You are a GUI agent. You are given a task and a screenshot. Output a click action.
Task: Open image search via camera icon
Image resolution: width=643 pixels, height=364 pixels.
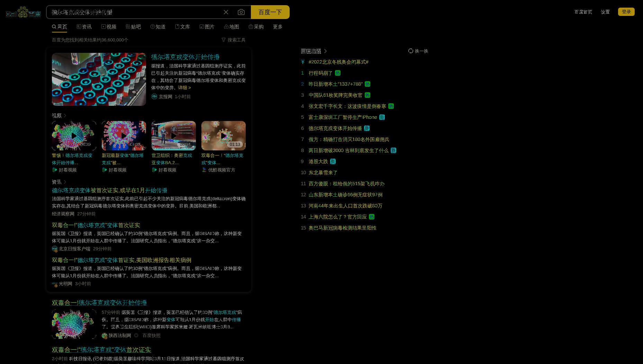coord(241,12)
